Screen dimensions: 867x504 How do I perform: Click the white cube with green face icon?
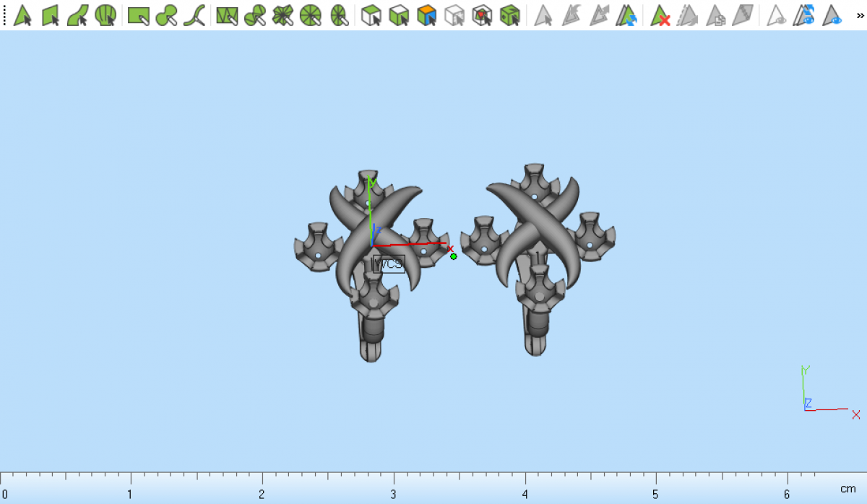399,14
